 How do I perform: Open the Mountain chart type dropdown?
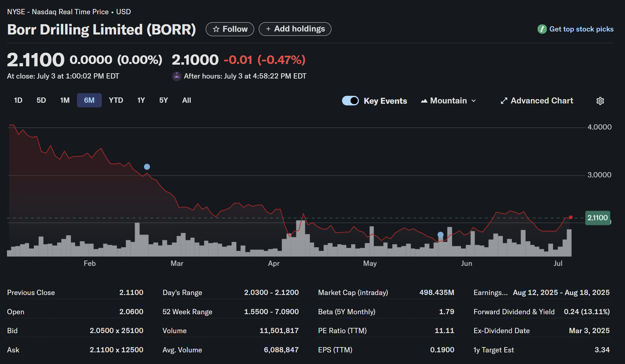coord(448,101)
